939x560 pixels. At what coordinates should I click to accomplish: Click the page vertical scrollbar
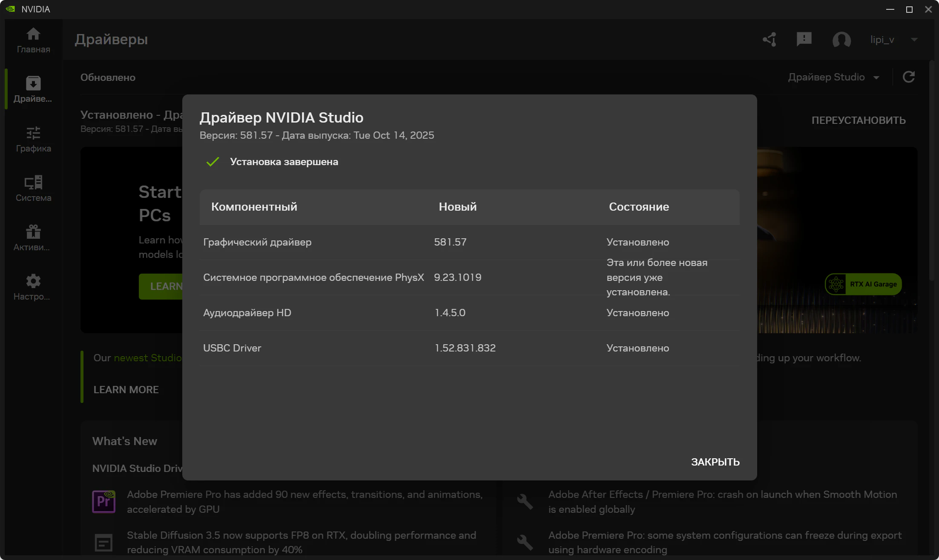(932, 170)
